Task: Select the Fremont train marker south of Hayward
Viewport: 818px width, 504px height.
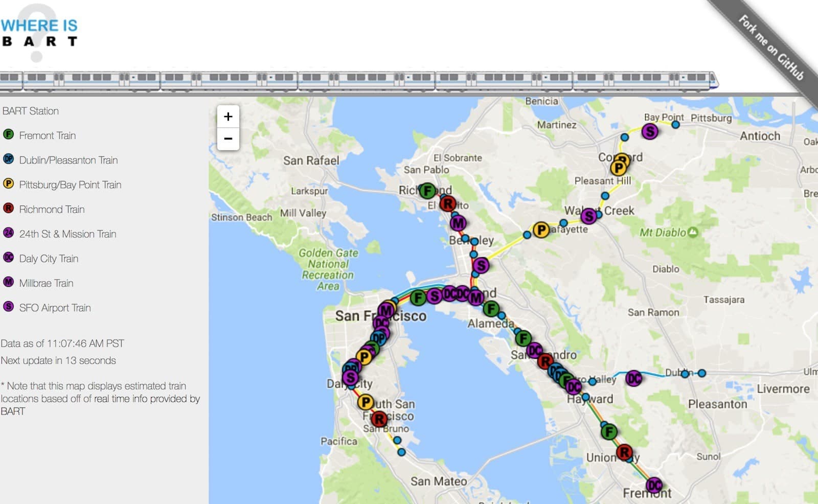Action: [609, 432]
